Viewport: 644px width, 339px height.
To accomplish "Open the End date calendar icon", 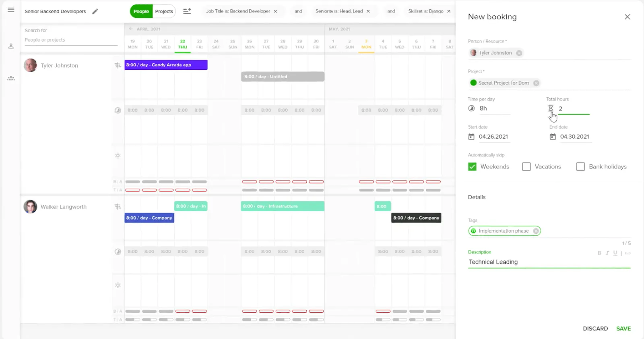I will point(553,137).
